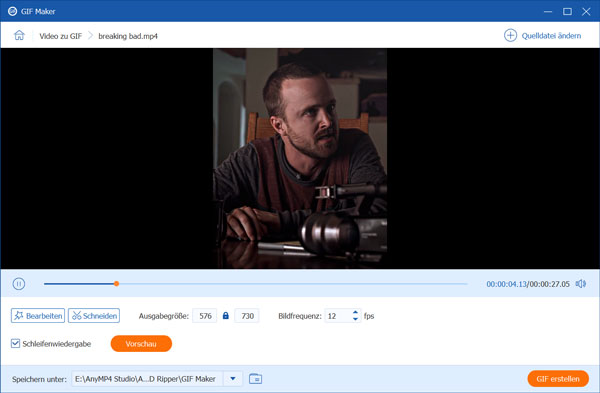This screenshot has width=600, height=393.
Task: Close the GIF Maker window
Action: click(x=586, y=11)
